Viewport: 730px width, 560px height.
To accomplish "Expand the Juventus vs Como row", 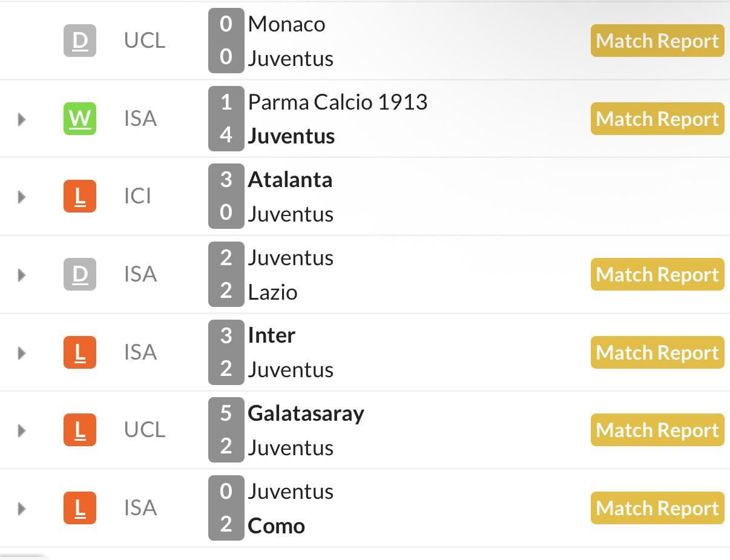I will pos(22,508).
